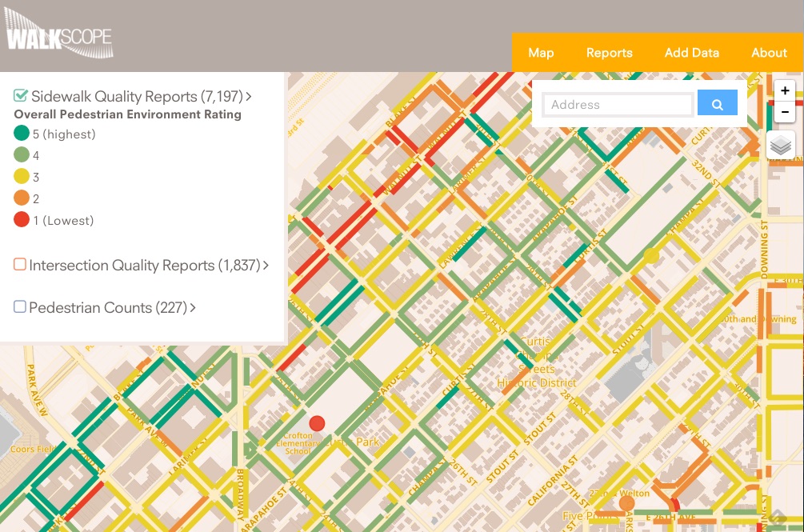Click the PARK AVE W street label

coord(36,390)
